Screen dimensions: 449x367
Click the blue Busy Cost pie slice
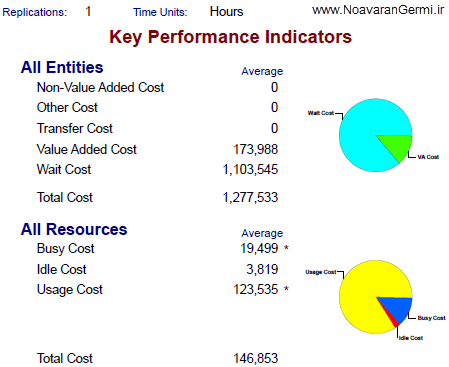(x=398, y=308)
